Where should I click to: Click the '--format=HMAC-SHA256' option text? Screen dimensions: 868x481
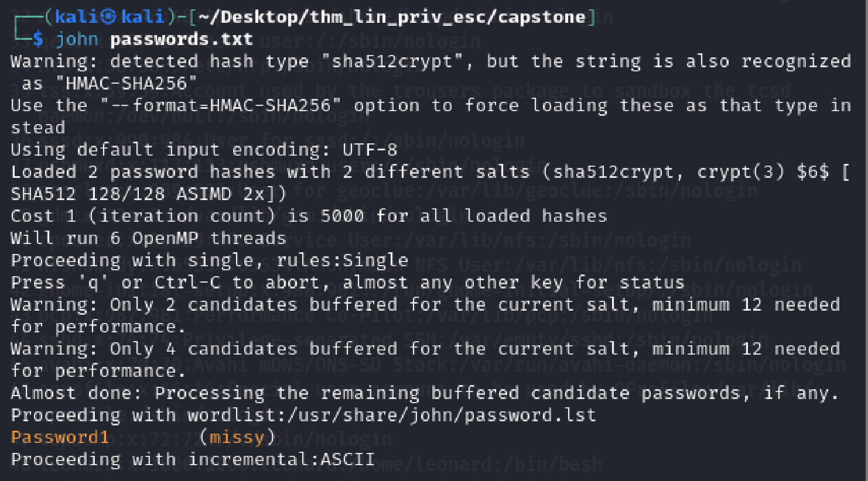[220, 106]
